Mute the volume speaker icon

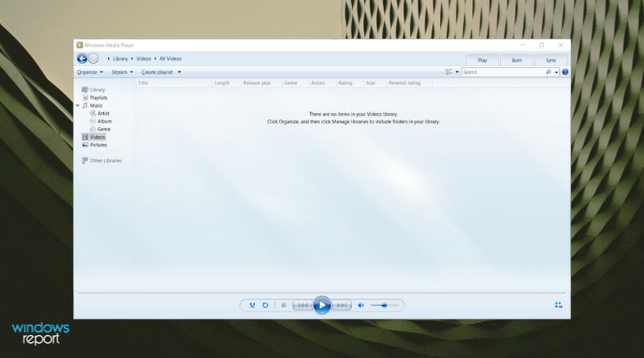click(x=361, y=305)
